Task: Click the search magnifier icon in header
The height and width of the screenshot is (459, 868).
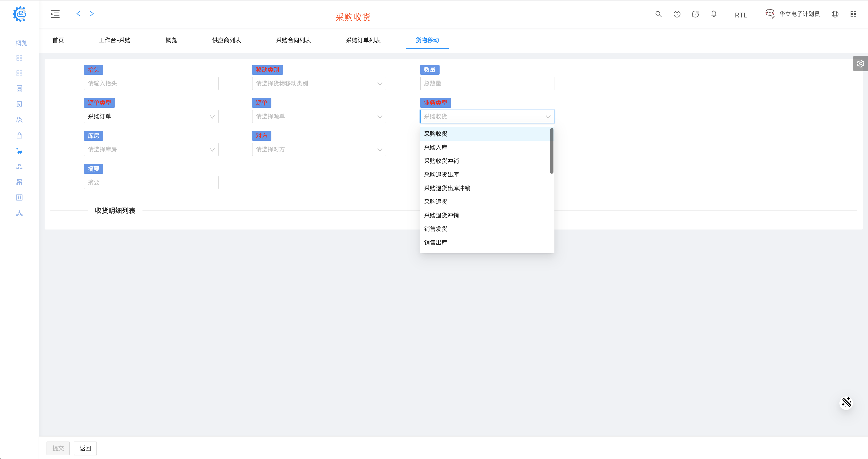Action: click(x=658, y=14)
